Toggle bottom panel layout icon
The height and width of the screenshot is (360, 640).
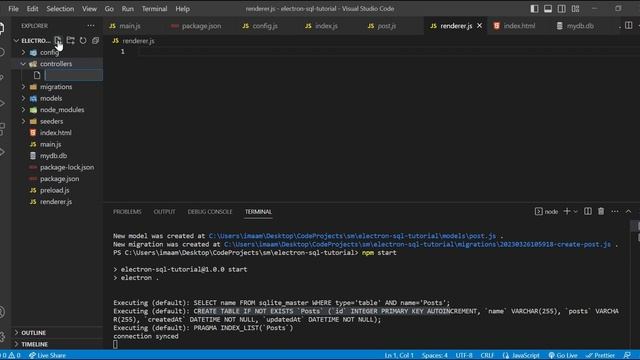(x=548, y=9)
